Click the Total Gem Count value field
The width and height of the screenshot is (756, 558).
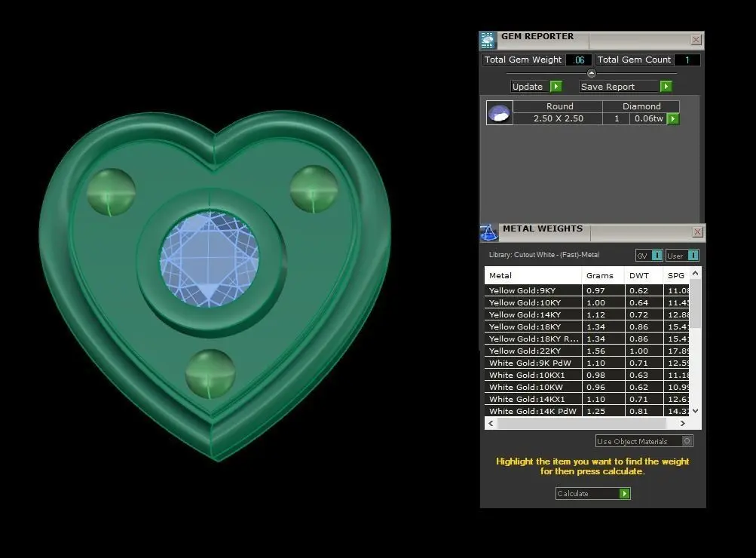pyautogui.click(x=687, y=60)
